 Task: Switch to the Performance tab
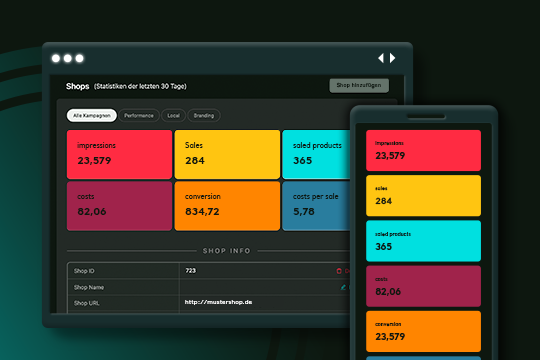click(139, 115)
